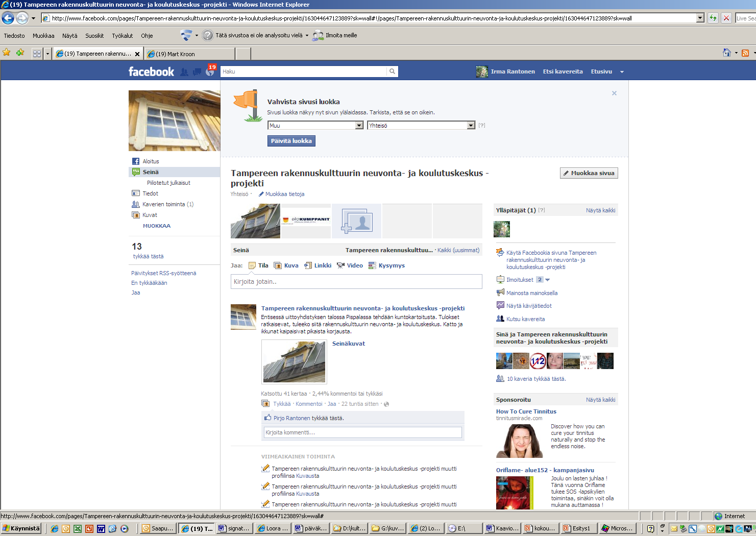Open Näytä menu
Image resolution: width=756 pixels, height=536 pixels.
click(x=70, y=36)
